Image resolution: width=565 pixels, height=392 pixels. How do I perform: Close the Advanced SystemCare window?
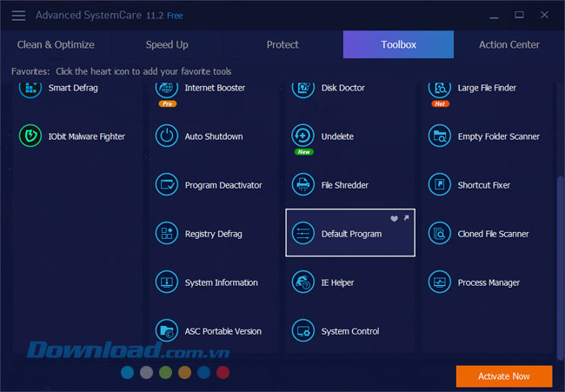tap(544, 15)
